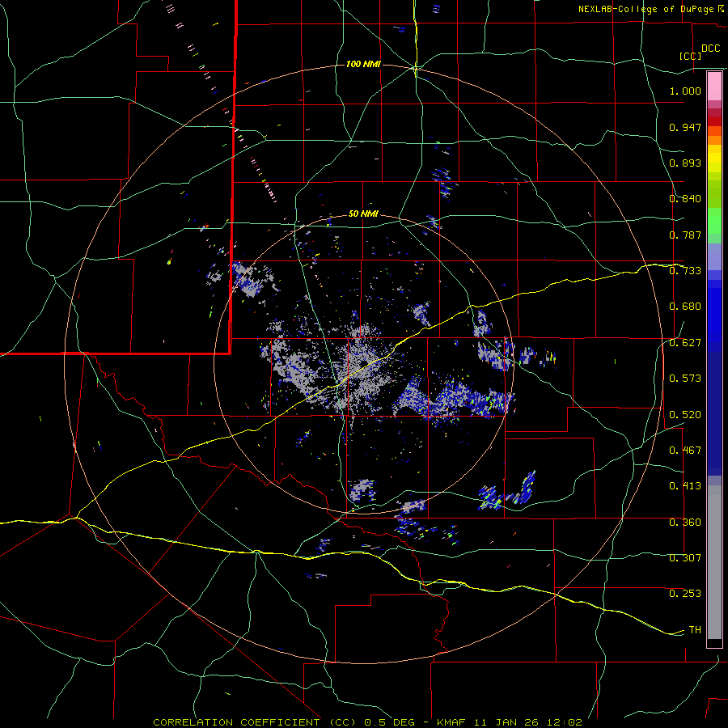Select the 0.787 scale value
This screenshot has height=728, width=728.
click(685, 235)
